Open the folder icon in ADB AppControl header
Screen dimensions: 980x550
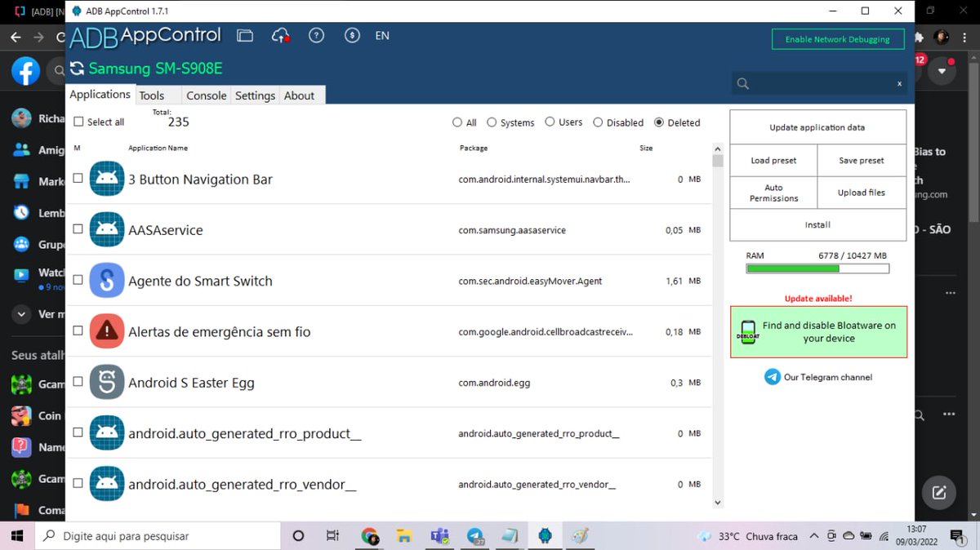pos(245,36)
